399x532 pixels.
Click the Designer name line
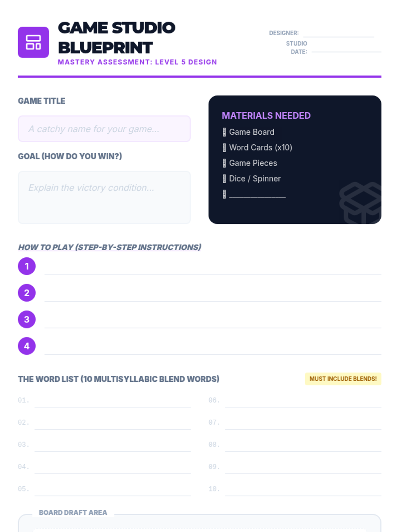tap(338, 33)
